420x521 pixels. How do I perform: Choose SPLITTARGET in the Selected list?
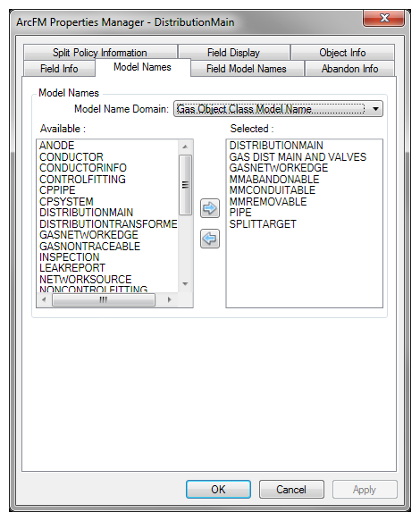263,224
